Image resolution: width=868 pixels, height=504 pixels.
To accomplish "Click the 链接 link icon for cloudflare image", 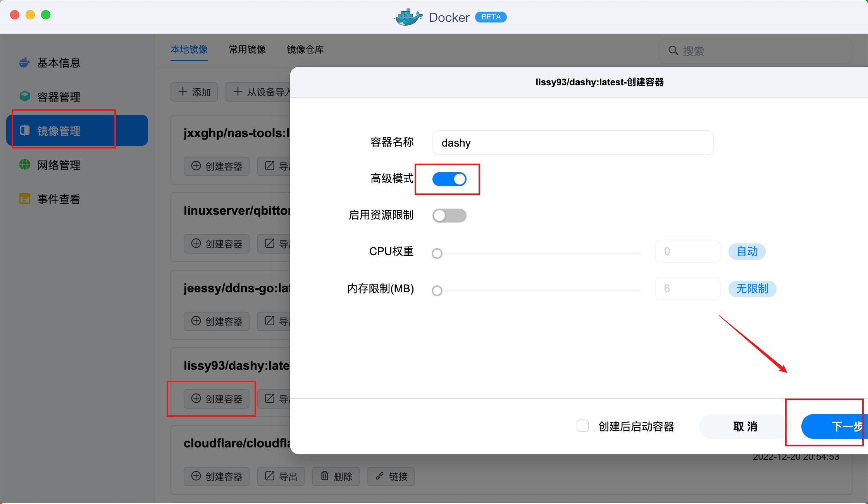I will coord(379,476).
